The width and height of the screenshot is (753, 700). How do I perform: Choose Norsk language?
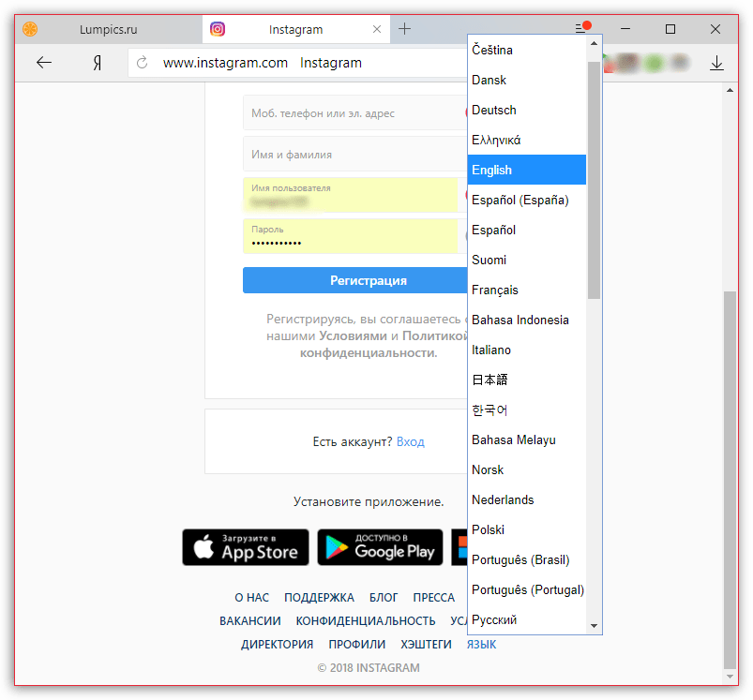click(x=526, y=469)
